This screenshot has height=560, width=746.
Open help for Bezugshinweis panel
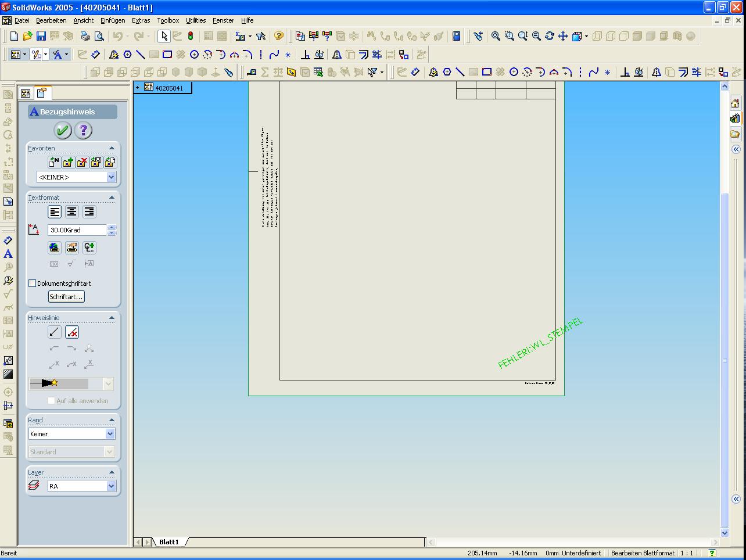(x=83, y=130)
